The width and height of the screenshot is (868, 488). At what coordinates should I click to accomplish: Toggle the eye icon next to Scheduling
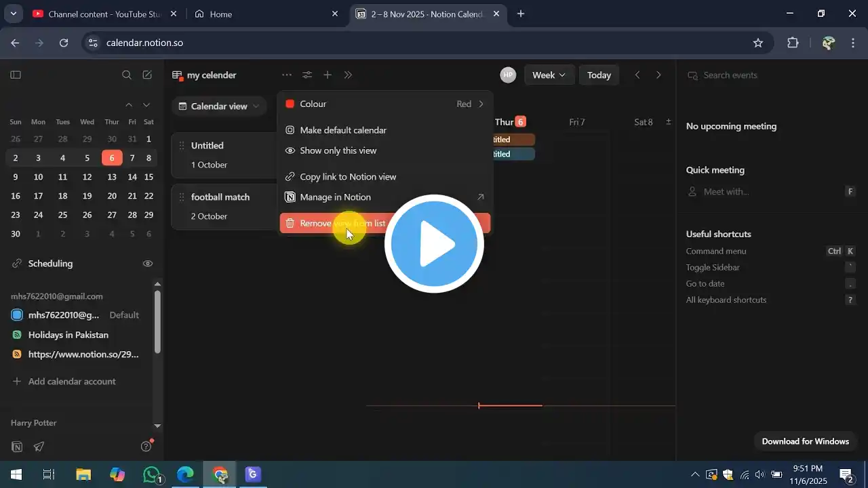click(148, 264)
